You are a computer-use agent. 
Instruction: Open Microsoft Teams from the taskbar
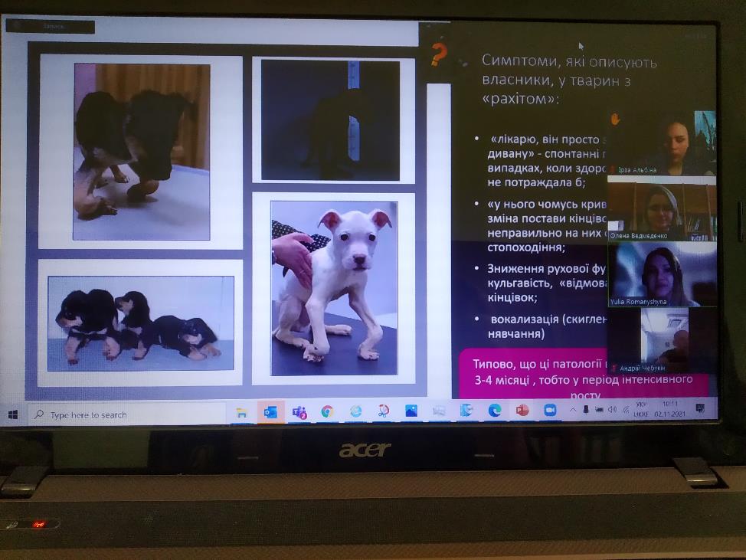[299, 412]
